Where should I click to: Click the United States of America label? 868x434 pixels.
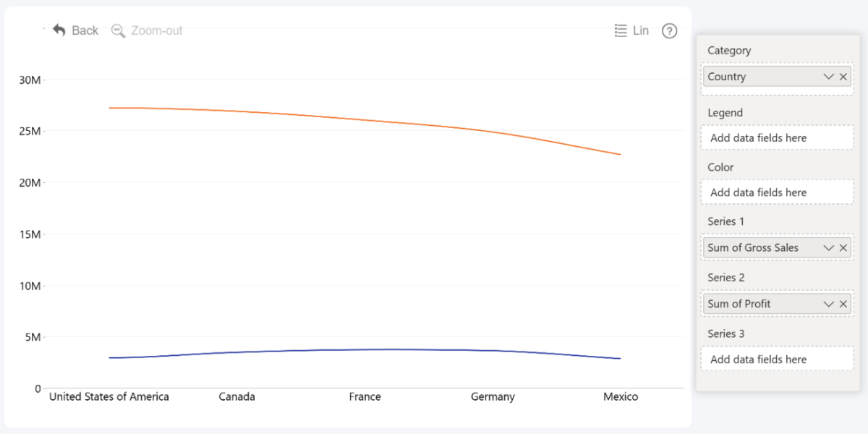click(109, 397)
